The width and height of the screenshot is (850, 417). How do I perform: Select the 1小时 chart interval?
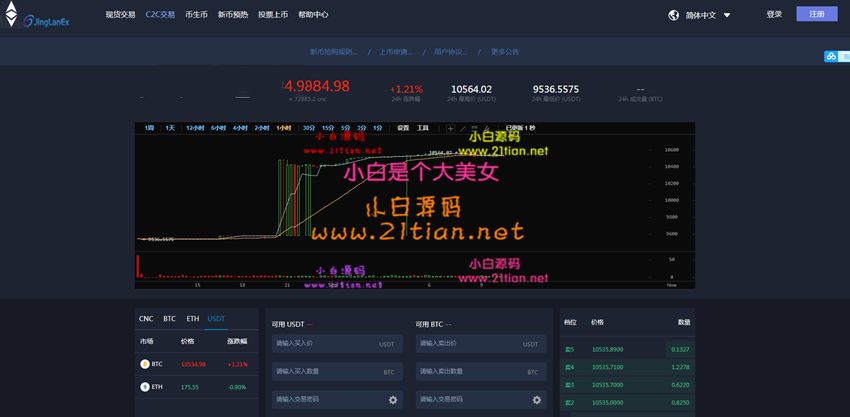284,128
